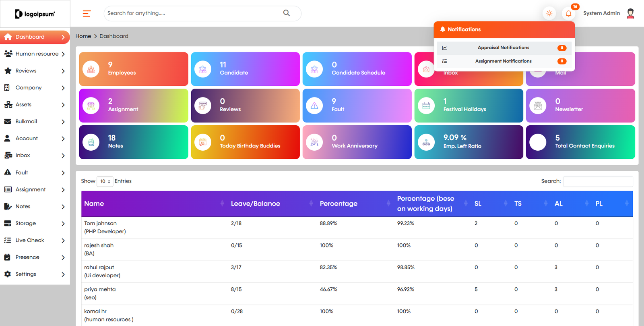The width and height of the screenshot is (644, 326).
Task: Click the System Admin username
Action: click(x=601, y=13)
